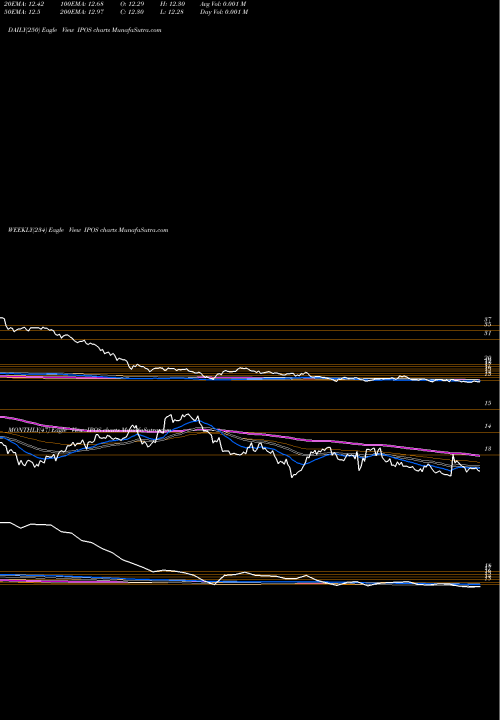Click the DAILY(250) Eagle View chart title
This screenshot has width=500, height=720.
click(x=84, y=30)
